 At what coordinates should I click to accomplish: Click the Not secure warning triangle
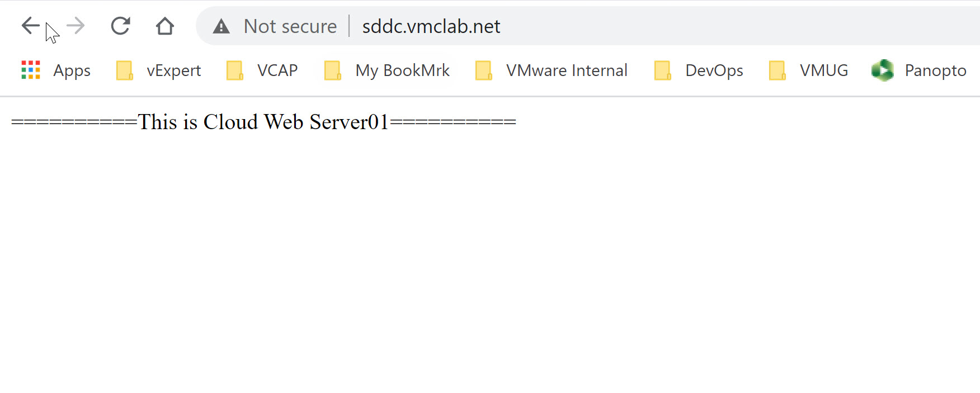[x=222, y=26]
